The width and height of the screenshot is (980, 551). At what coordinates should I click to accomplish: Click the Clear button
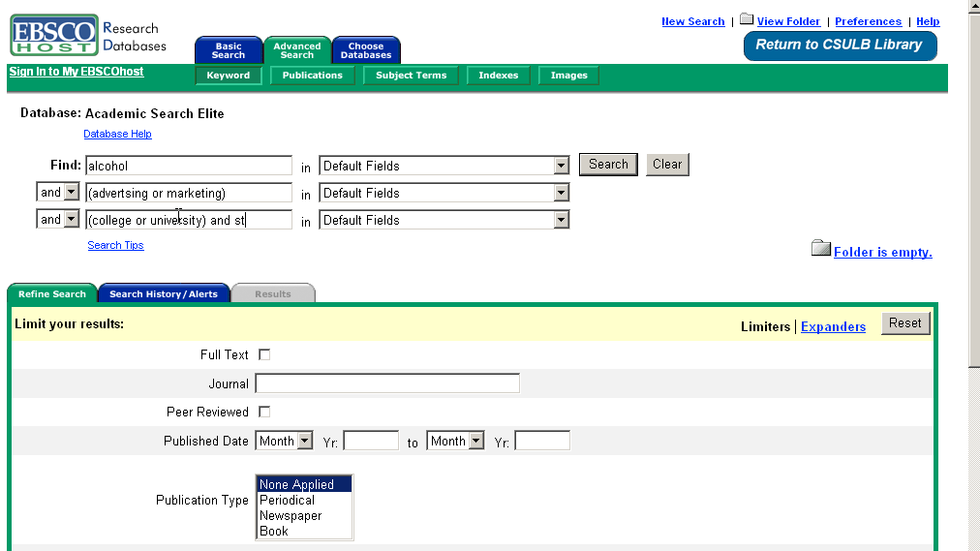[x=667, y=165]
